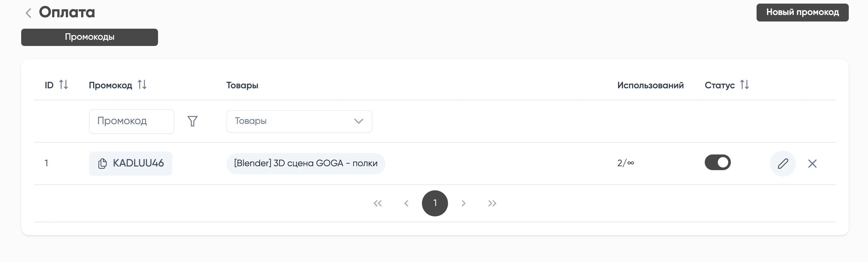Image resolution: width=868 pixels, height=262 pixels.
Task: Select the Промокоды tab
Action: click(89, 37)
